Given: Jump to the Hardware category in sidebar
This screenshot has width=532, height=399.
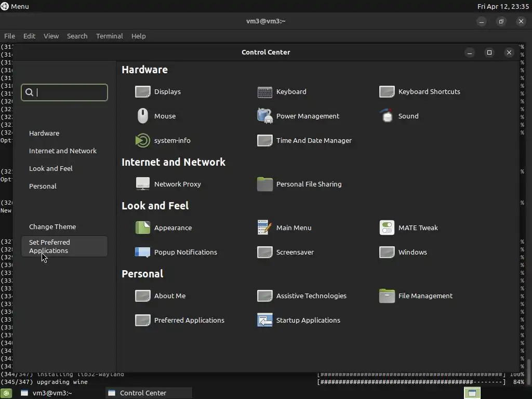Looking at the screenshot, I should tap(44, 134).
